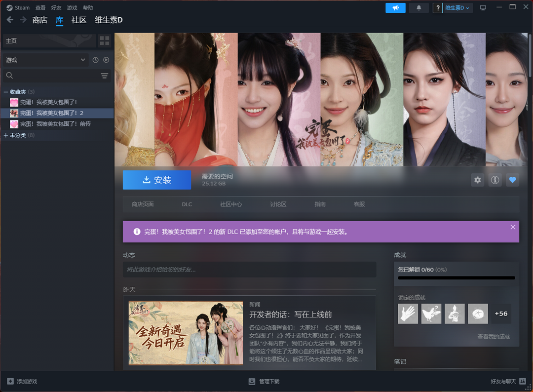Toggle favorite heart for this game
Image resolution: width=533 pixels, height=392 pixels.
513,180
